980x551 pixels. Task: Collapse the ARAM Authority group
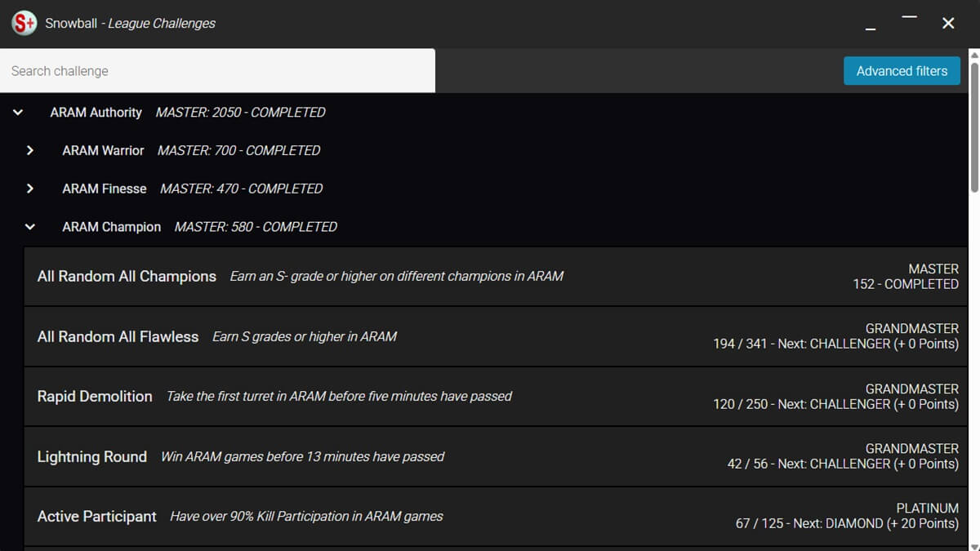coord(18,113)
